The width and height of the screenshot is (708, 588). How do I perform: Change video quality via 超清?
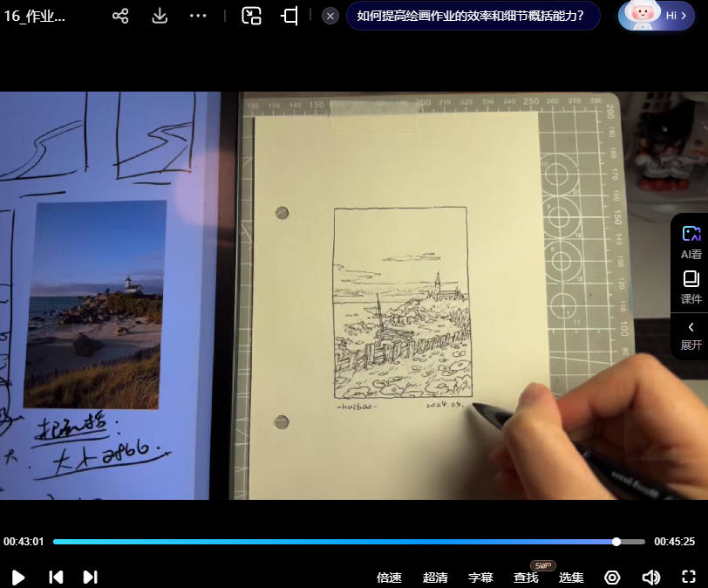pyautogui.click(x=435, y=578)
